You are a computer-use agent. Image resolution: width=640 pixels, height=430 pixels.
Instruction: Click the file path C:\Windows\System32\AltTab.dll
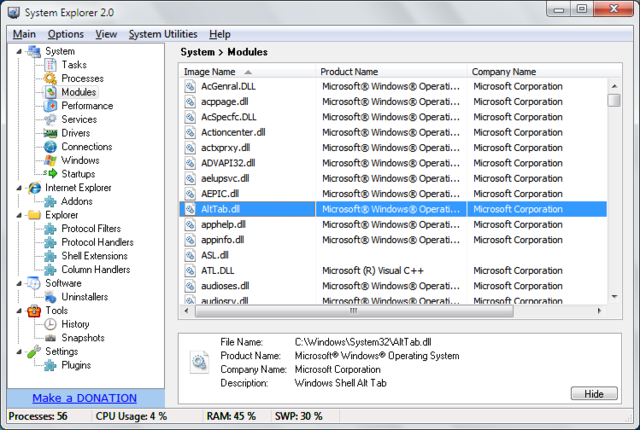tap(363, 342)
